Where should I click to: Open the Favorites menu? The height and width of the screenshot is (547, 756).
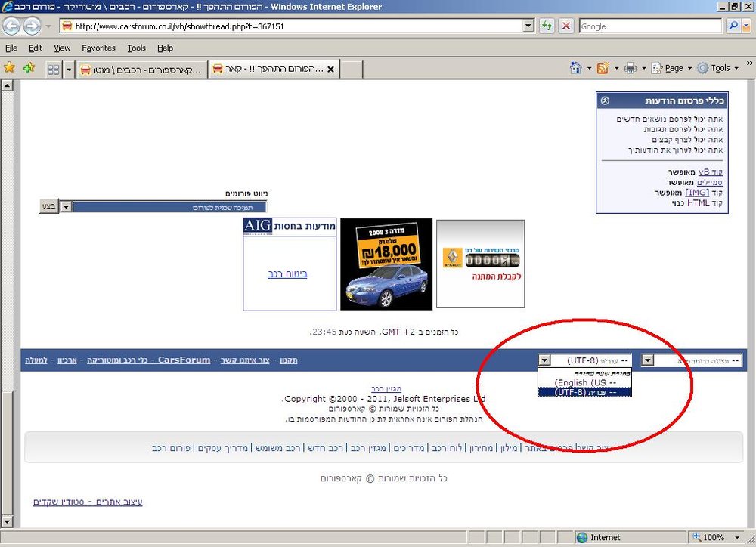(x=98, y=48)
